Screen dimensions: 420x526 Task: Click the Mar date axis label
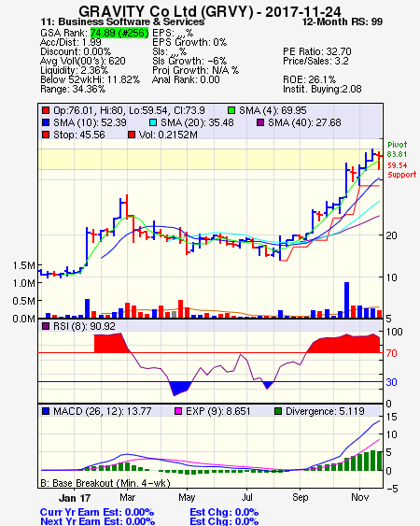click(x=127, y=497)
